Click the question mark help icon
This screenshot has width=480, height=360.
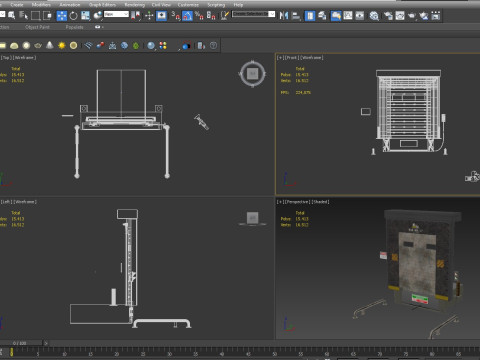(x=213, y=45)
